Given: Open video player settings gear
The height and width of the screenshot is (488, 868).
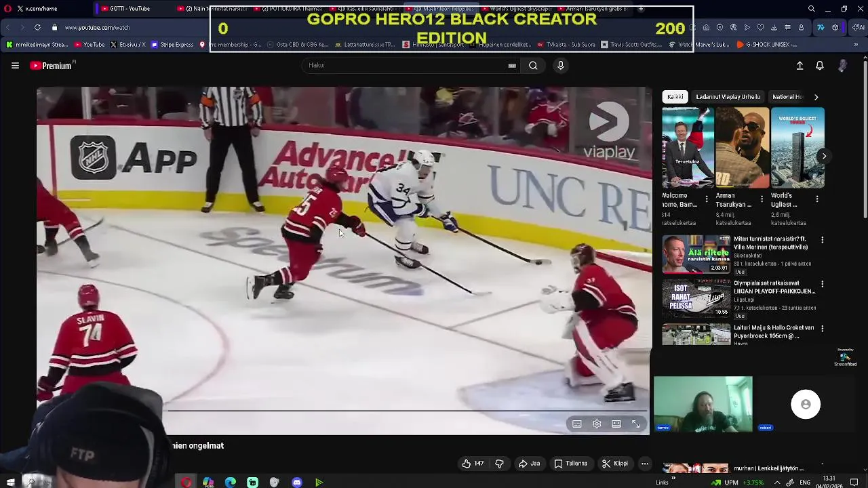Looking at the screenshot, I should tap(597, 424).
